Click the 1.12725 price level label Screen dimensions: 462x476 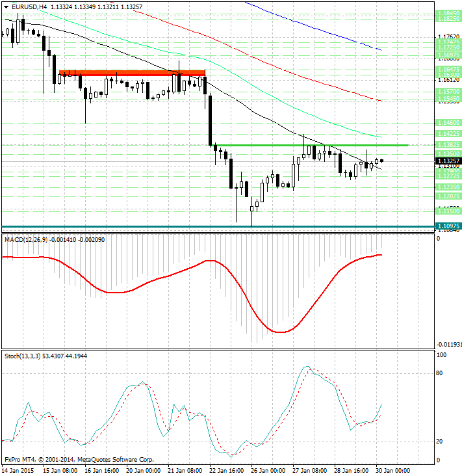pos(448,176)
